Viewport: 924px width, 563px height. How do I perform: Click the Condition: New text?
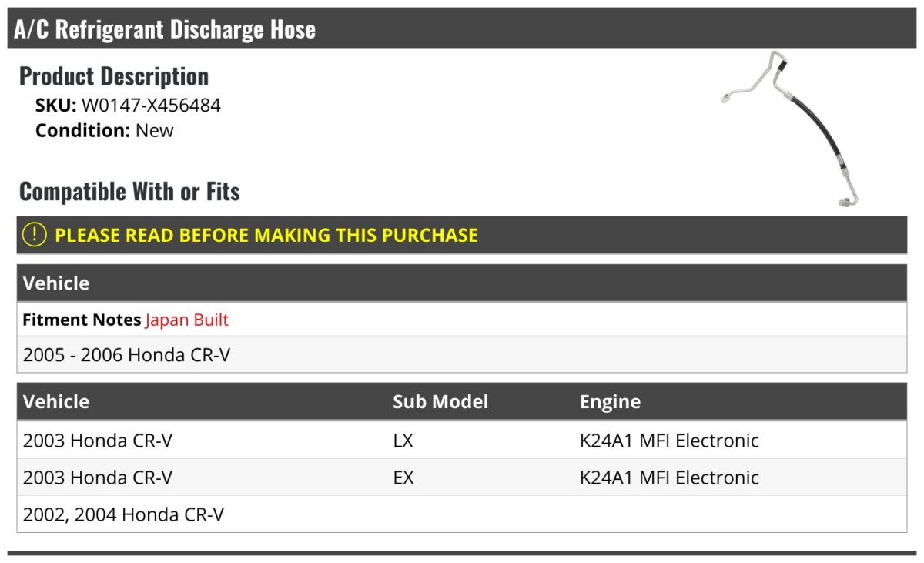tap(105, 130)
